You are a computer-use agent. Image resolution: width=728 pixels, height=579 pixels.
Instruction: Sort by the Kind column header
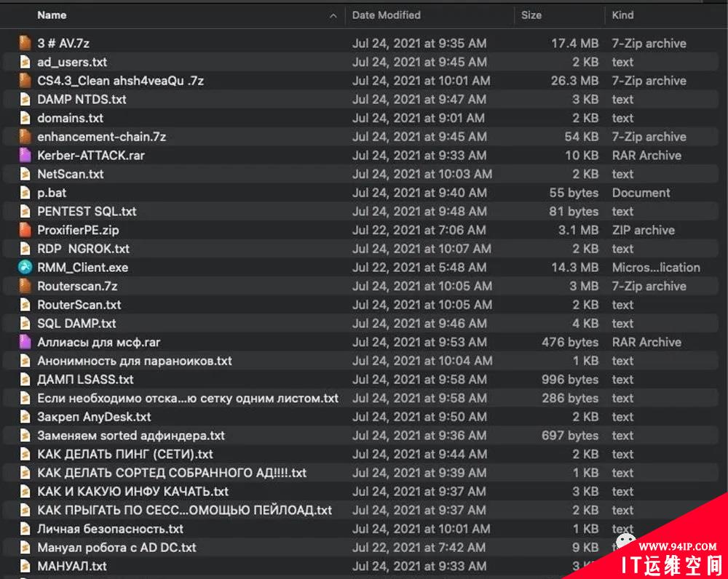point(622,15)
